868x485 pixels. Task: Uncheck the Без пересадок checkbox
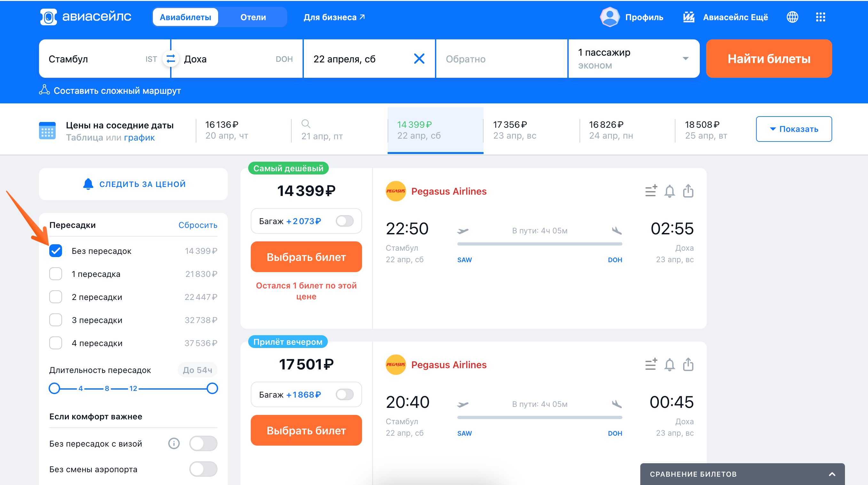56,251
